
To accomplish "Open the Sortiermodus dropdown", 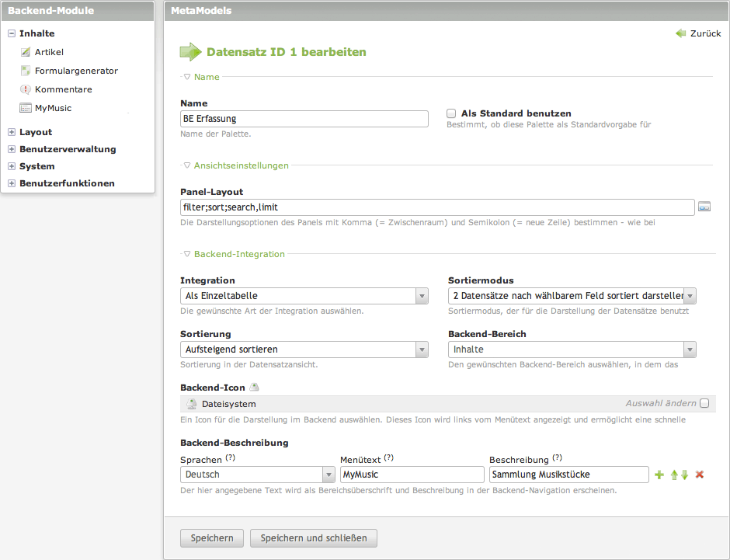I will tap(572, 296).
